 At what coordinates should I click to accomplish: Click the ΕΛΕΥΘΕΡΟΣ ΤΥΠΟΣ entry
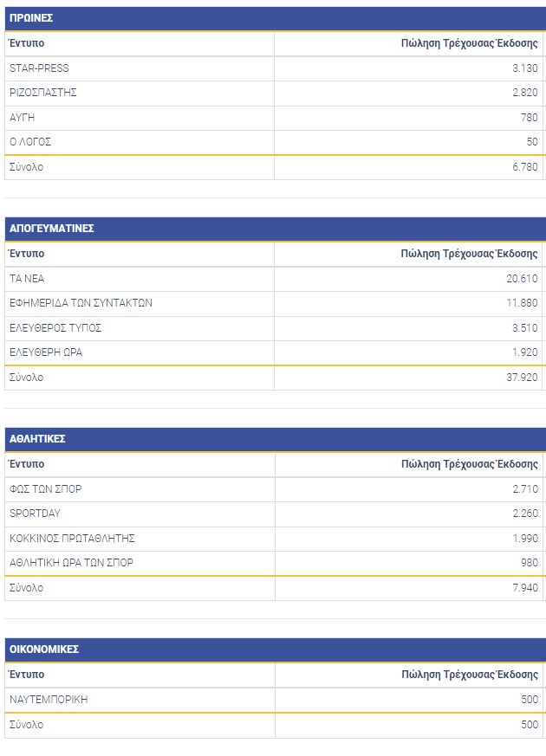tap(55, 328)
